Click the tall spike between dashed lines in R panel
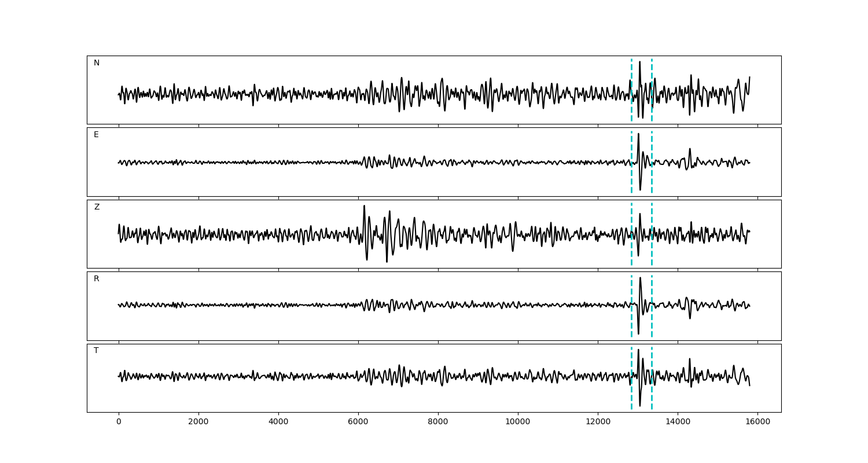The height and width of the screenshot is (463, 868). click(640, 280)
